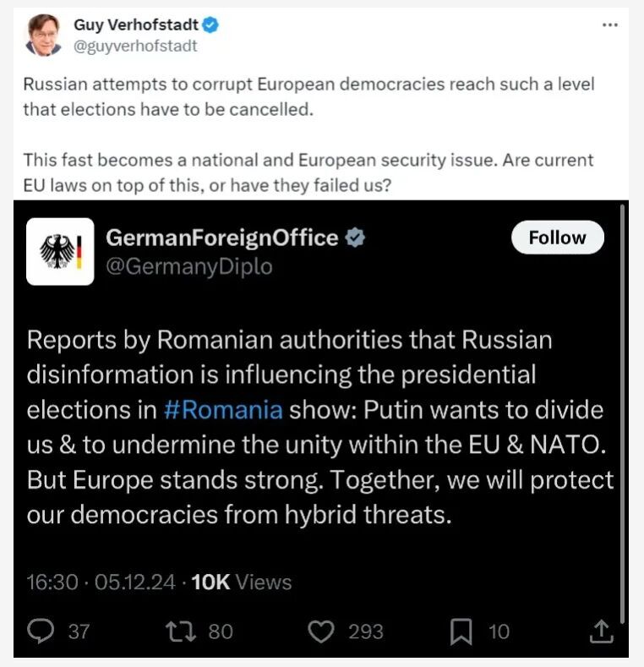Click Guy Verhofstadt's blue verified badge
This screenshot has width=644, height=667.
pos(210,25)
